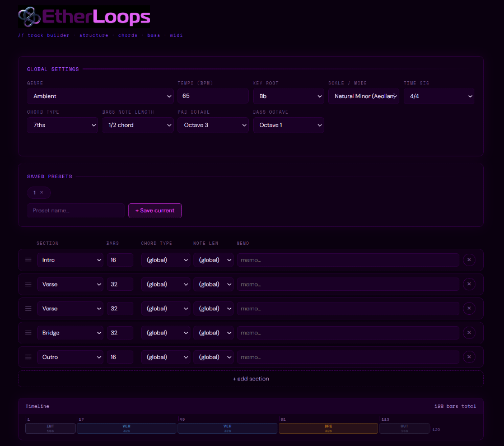Image resolution: width=504 pixels, height=446 pixels.
Task: Click the 'Timeline' label
Action: (38, 406)
